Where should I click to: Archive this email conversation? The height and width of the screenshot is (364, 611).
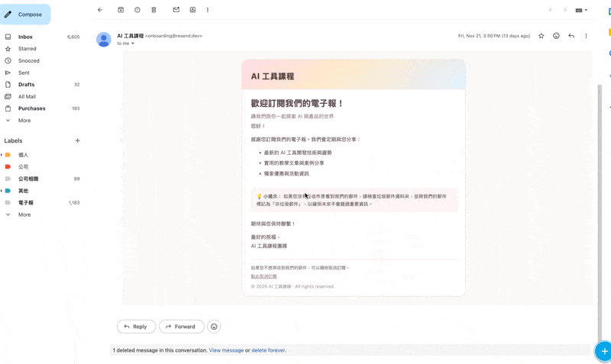point(121,10)
